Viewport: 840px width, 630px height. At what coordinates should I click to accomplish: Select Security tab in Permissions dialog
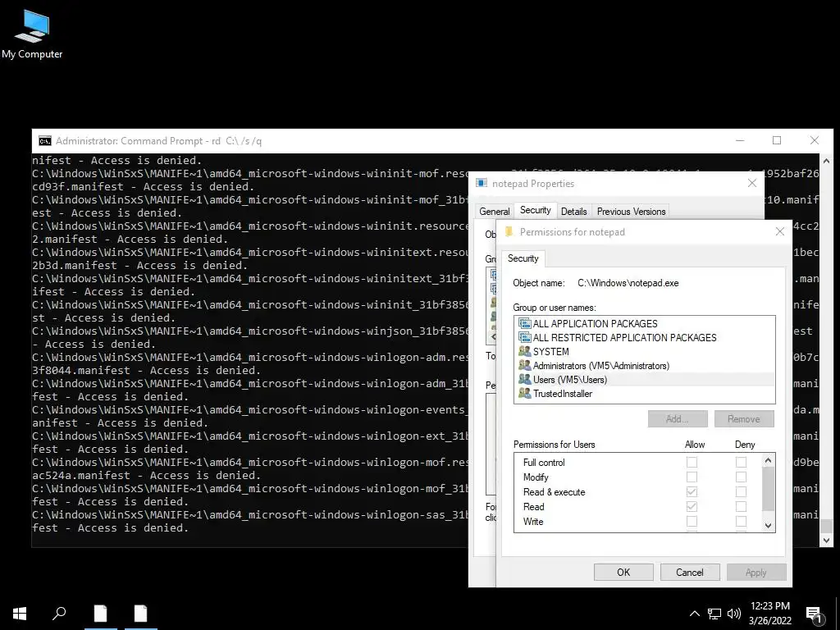click(x=523, y=258)
